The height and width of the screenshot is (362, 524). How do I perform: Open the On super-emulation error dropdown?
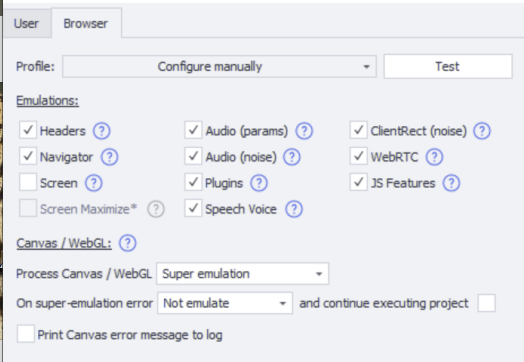click(x=225, y=303)
